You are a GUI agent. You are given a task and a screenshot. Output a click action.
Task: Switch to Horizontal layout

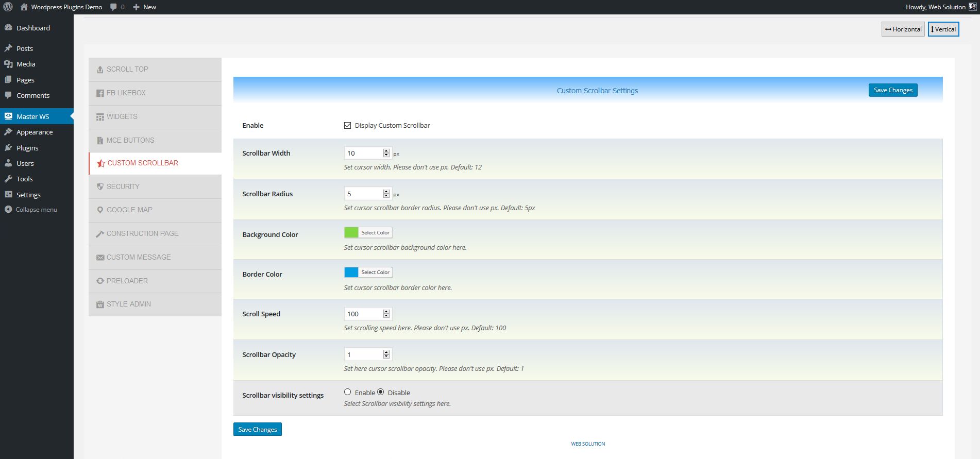click(x=903, y=29)
